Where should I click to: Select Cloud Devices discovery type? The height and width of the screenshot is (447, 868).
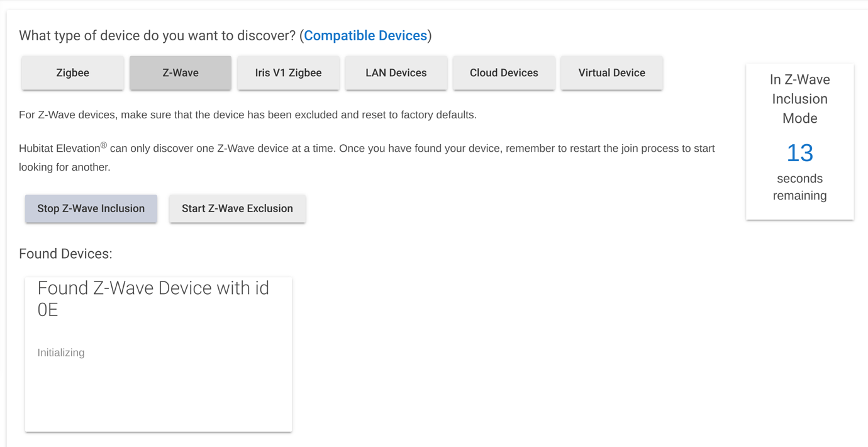[504, 73]
